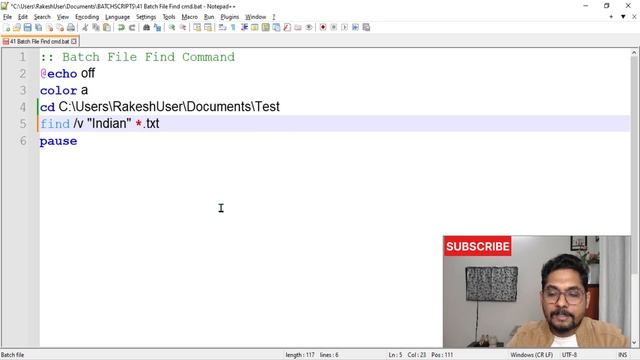This screenshot has height=360, width=640.
Task: Click the Replace toolbar icon
Action: (x=157, y=27)
